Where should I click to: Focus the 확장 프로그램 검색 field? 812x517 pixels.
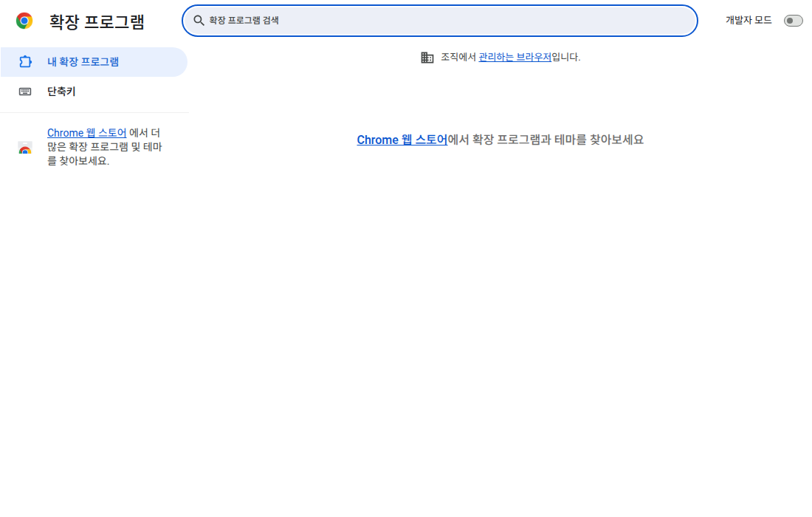[440, 21]
